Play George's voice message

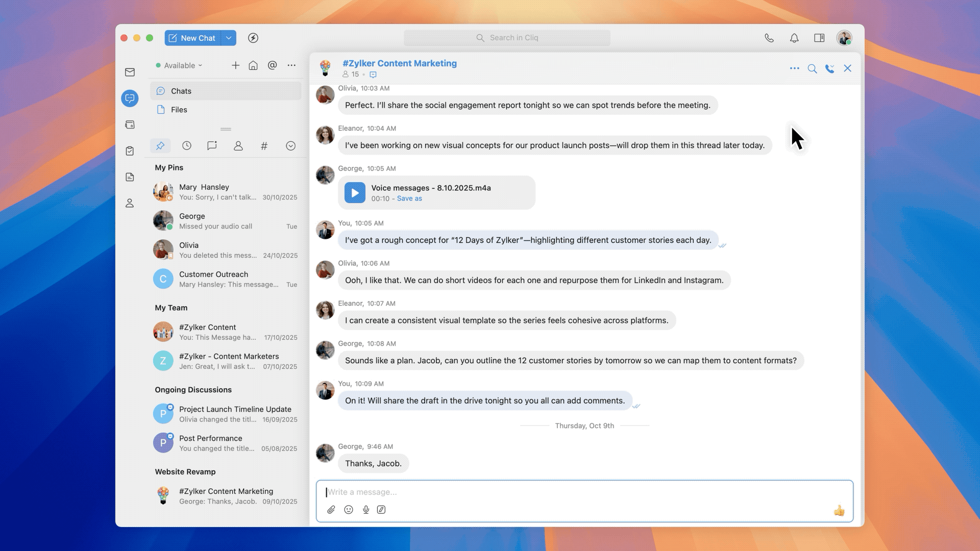355,193
